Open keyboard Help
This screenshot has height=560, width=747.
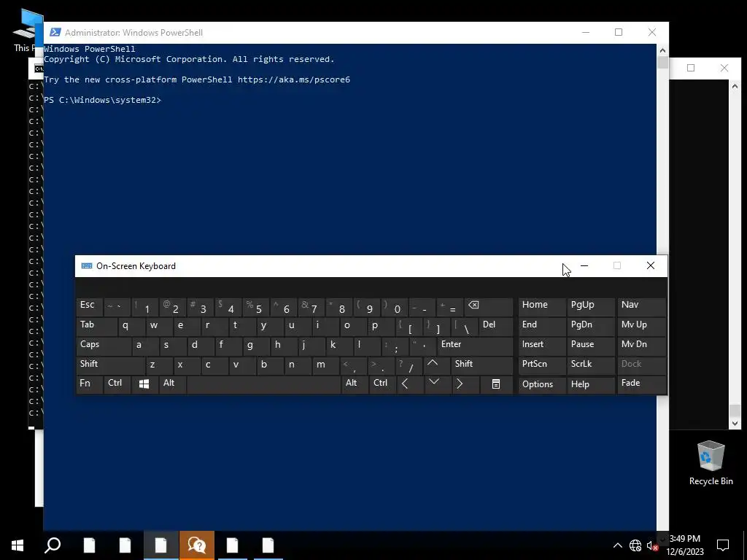coord(591,384)
